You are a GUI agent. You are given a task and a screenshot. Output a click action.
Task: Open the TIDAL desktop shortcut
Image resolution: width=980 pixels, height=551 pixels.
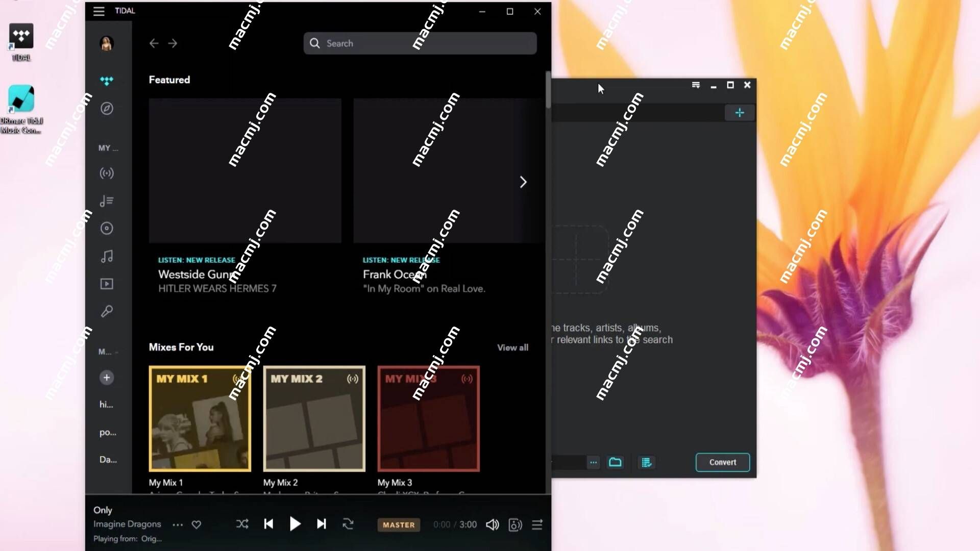coord(21,42)
